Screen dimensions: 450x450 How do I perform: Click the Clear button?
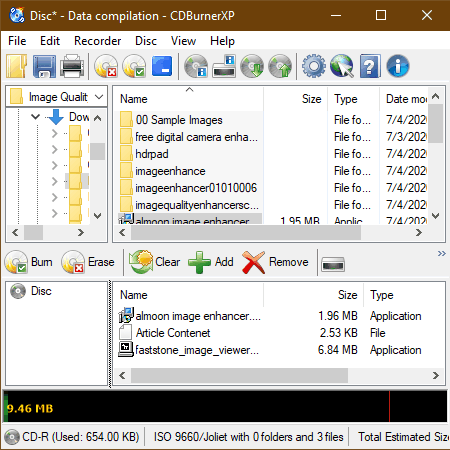[155, 262]
